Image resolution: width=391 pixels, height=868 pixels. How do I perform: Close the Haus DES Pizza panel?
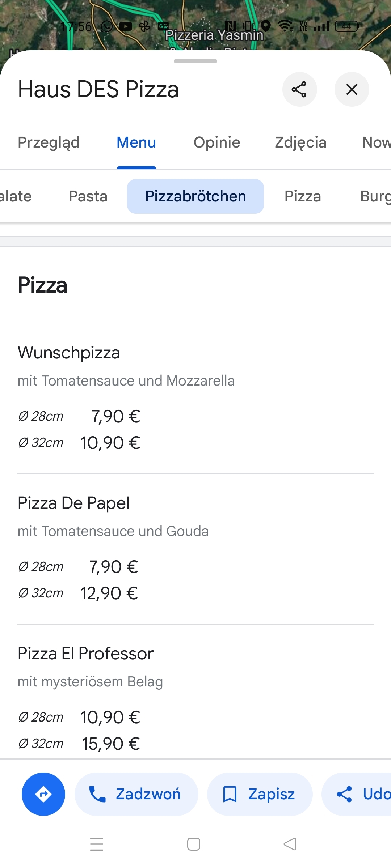tap(352, 89)
